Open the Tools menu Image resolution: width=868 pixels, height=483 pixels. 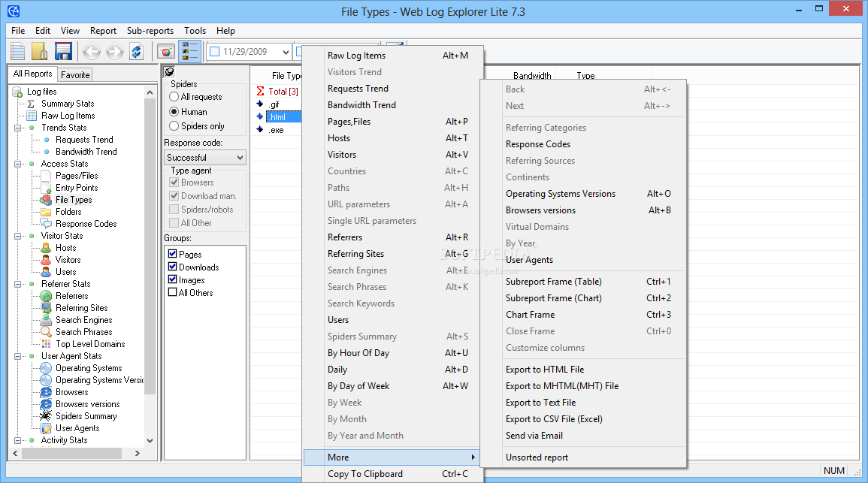pyautogui.click(x=195, y=31)
